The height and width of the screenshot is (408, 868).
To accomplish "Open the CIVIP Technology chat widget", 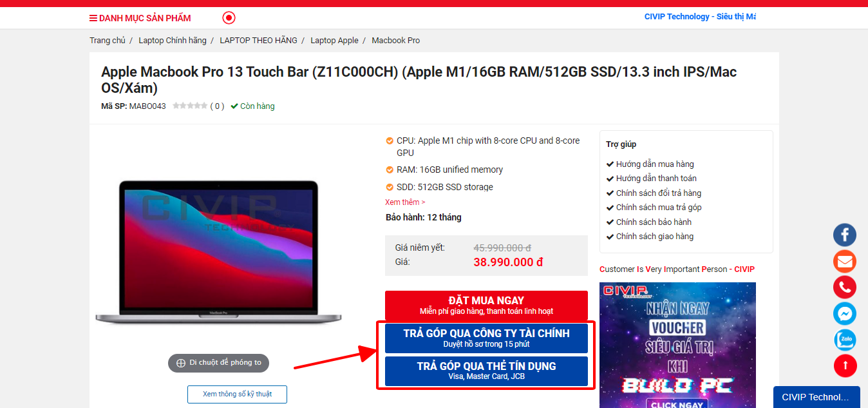I will click(816, 397).
